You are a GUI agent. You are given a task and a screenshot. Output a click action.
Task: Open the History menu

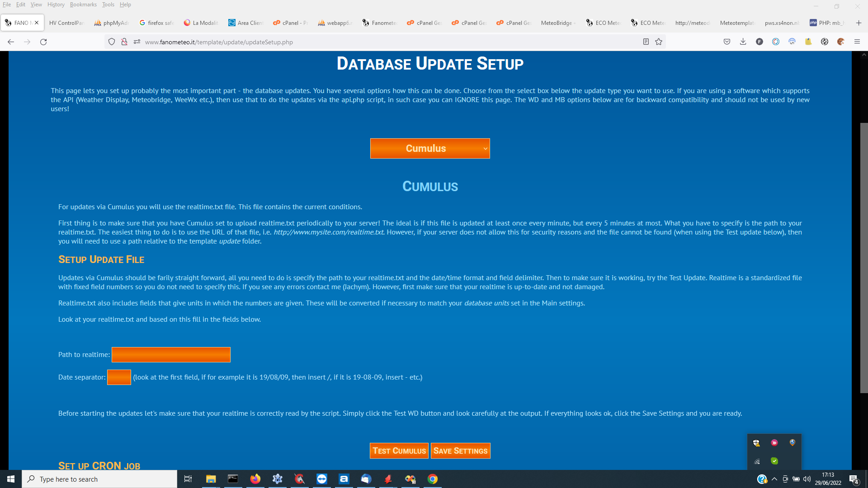(x=56, y=5)
